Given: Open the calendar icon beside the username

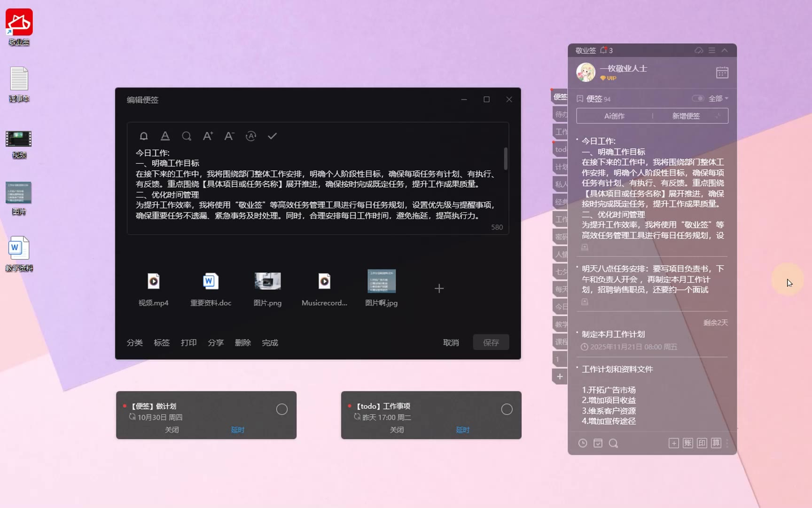Looking at the screenshot, I should [x=722, y=72].
